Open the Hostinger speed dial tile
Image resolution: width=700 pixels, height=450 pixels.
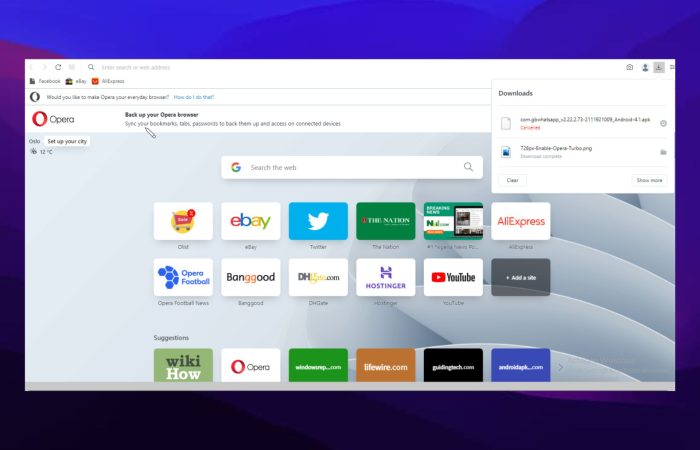386,277
